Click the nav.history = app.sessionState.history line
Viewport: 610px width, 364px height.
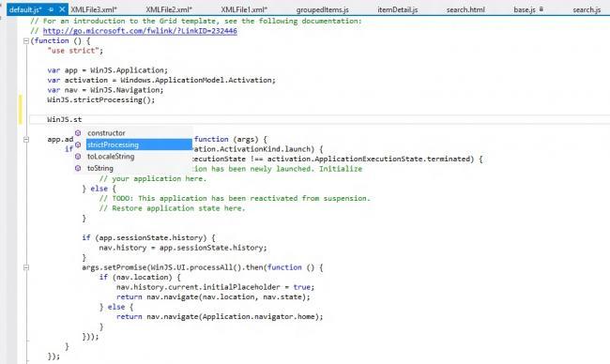tap(183, 248)
